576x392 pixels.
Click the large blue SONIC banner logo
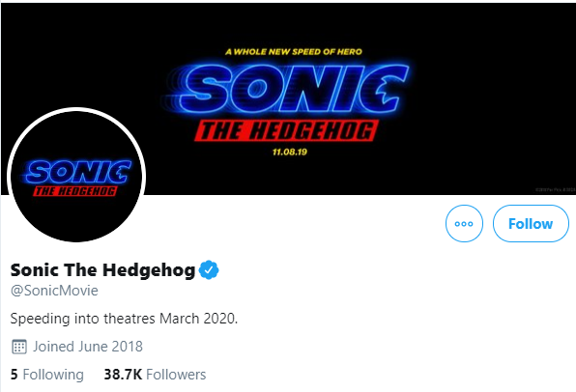coord(286,89)
